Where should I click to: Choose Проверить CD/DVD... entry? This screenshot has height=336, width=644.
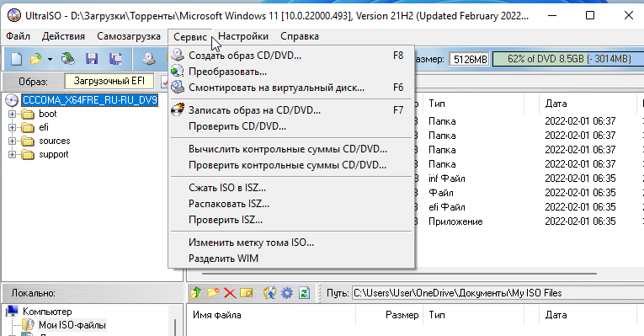pos(290,126)
